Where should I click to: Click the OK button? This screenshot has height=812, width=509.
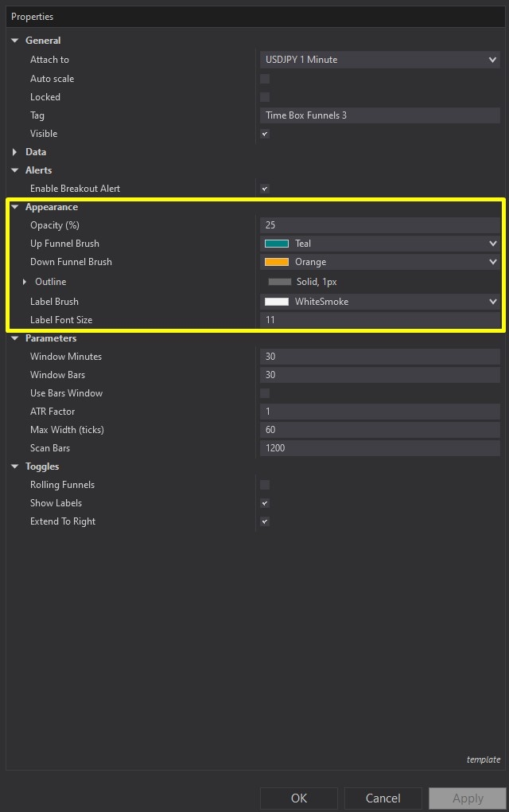(x=299, y=798)
